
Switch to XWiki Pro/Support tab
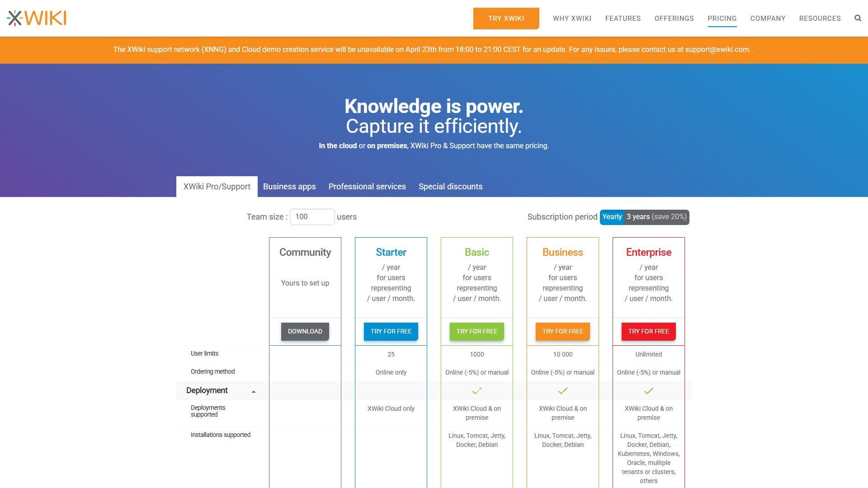coord(217,187)
